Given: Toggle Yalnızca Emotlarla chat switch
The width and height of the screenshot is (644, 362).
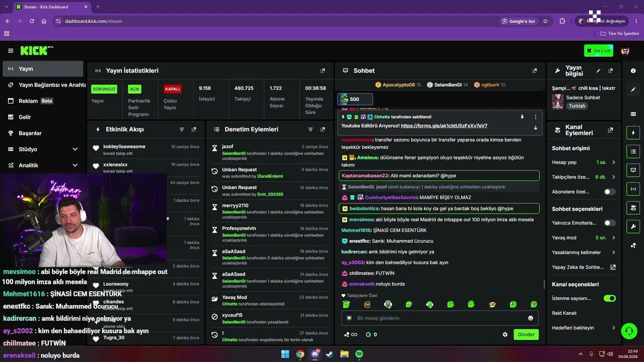Looking at the screenshot, I should [x=609, y=223].
